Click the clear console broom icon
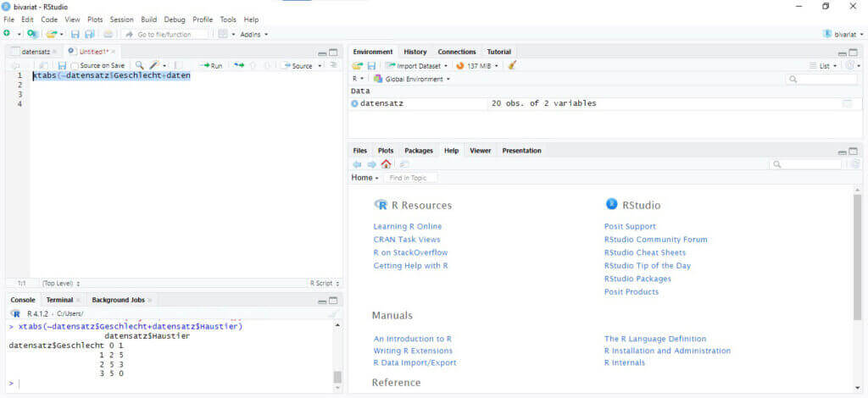Image resolution: width=868 pixels, height=398 pixels. pos(333,313)
